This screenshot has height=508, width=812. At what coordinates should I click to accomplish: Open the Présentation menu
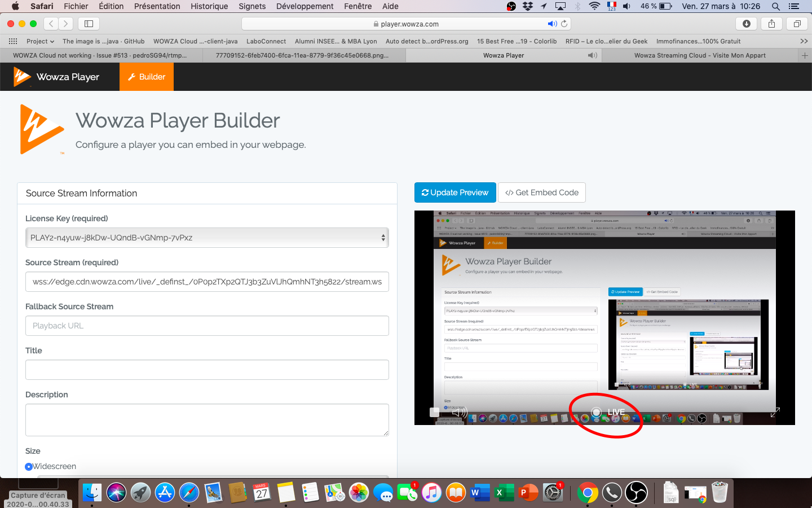[157, 6]
